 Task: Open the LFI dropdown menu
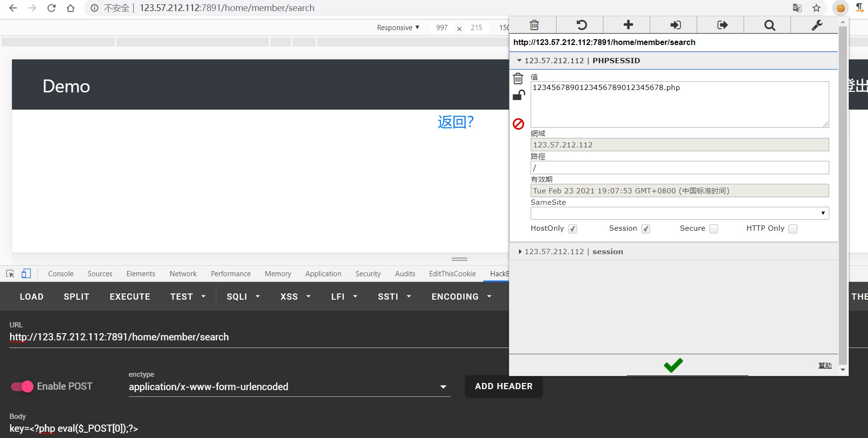pyautogui.click(x=344, y=297)
